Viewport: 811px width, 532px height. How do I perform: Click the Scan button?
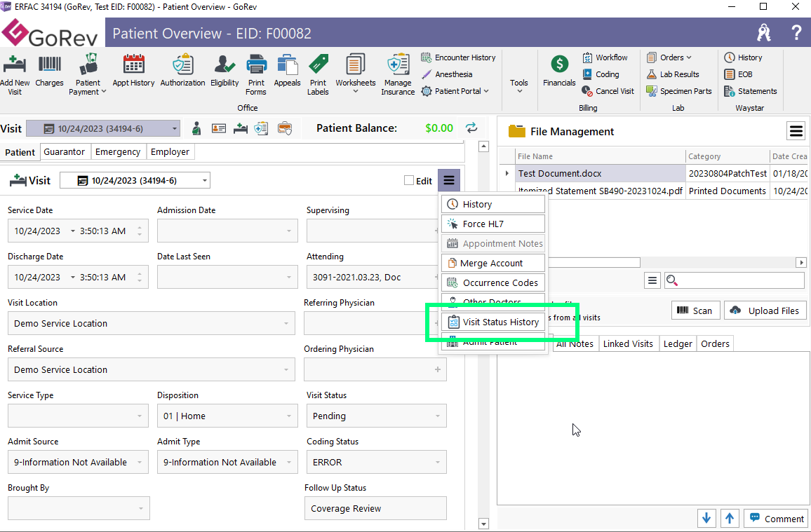(695, 311)
